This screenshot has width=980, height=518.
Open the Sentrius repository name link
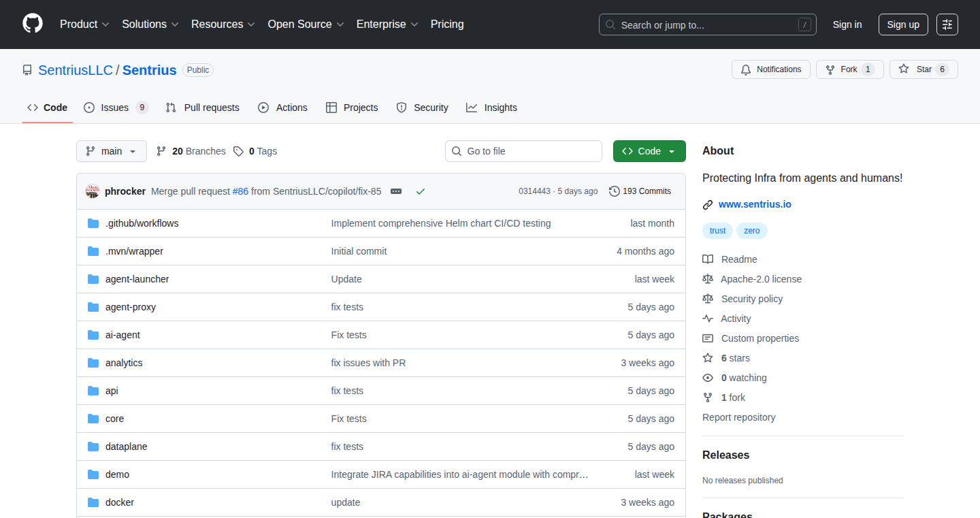point(150,70)
